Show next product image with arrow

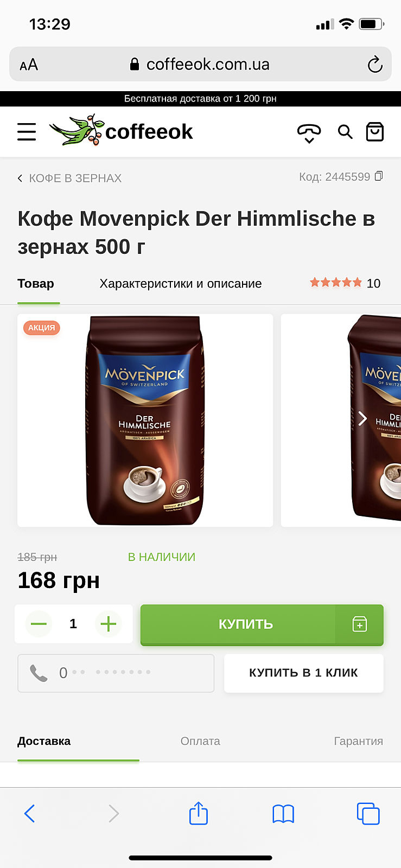pyautogui.click(x=362, y=418)
